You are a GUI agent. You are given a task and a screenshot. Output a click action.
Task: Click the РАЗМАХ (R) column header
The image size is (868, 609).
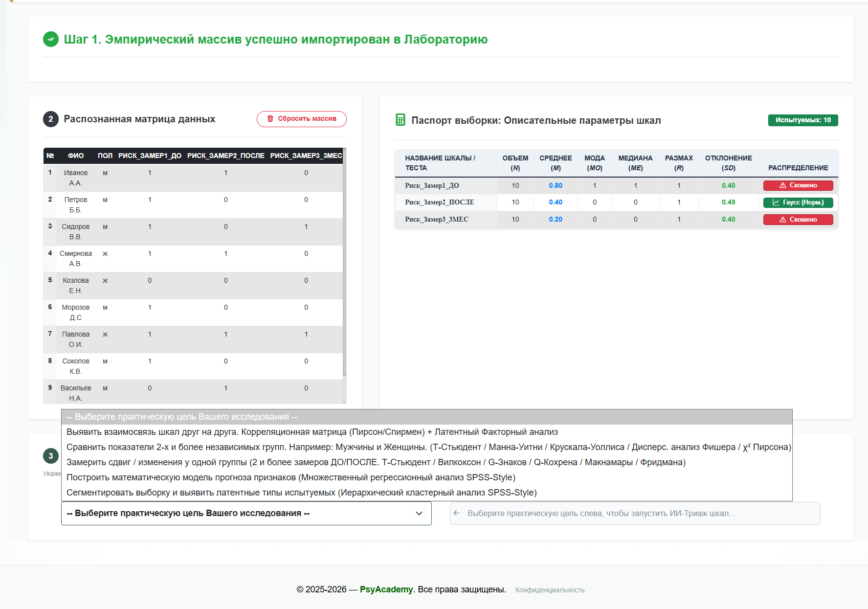pos(679,163)
